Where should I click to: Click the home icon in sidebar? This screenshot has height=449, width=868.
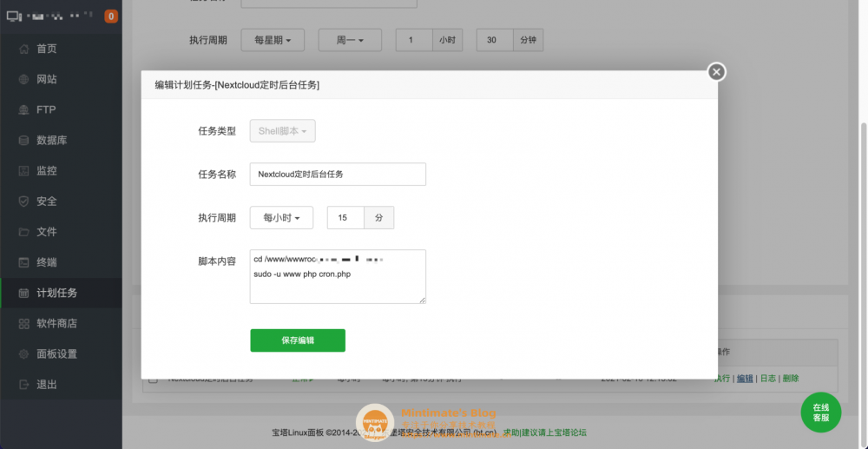coord(23,49)
